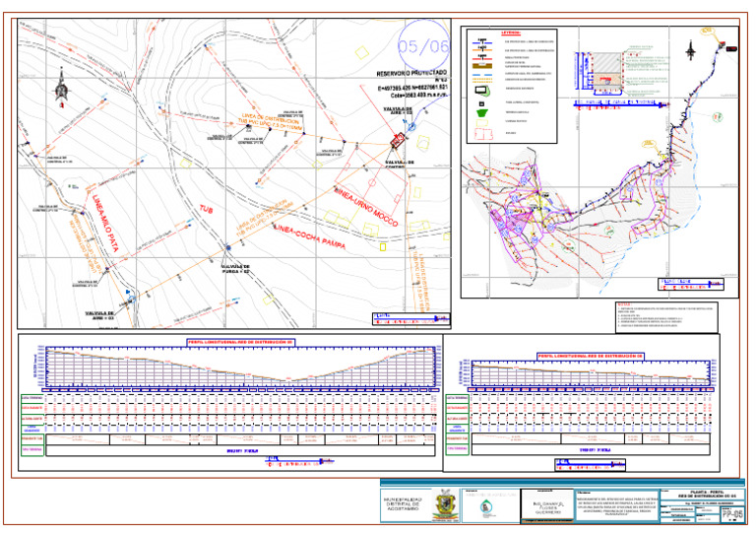
Task: Select the PP-05 sheet code box
Action: [731, 514]
